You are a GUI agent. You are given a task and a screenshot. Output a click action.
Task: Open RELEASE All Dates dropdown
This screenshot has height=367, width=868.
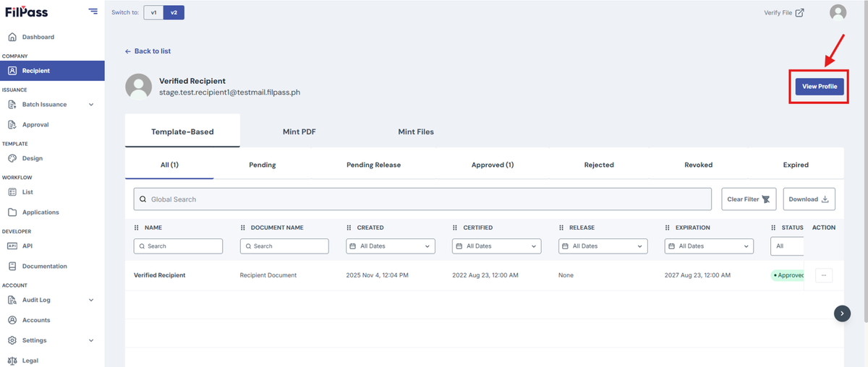tap(603, 246)
